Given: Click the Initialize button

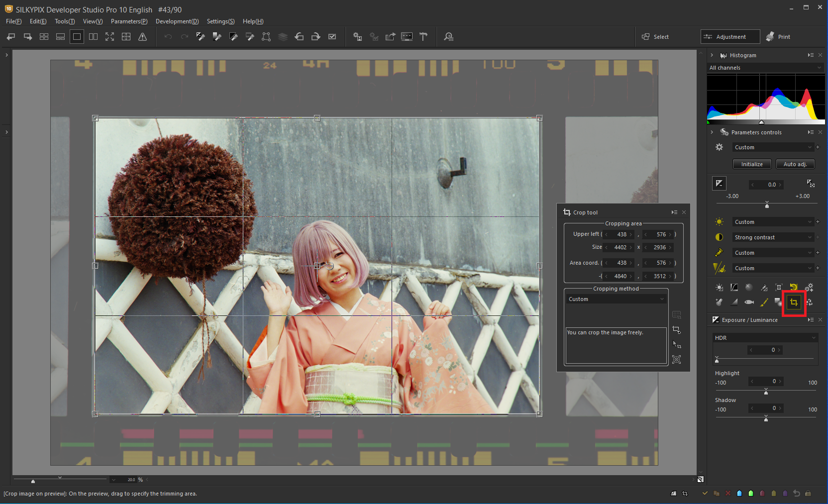Looking at the screenshot, I should click(752, 164).
